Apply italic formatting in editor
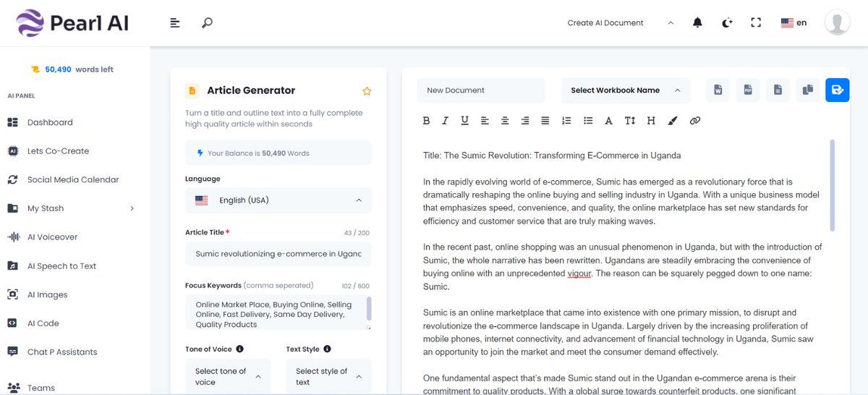 point(446,121)
